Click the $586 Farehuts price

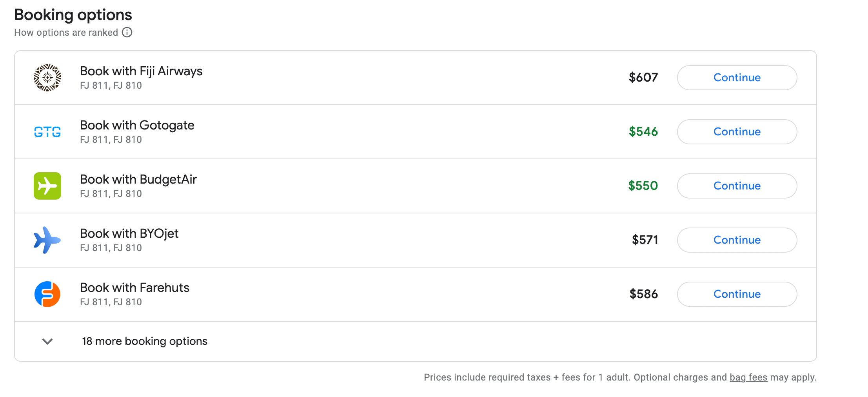point(643,294)
